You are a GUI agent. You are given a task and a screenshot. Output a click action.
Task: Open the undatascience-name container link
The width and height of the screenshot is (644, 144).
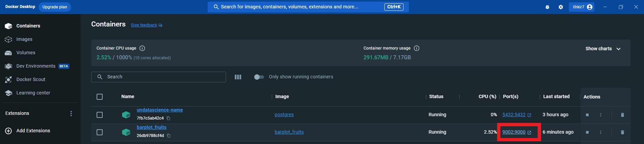(x=160, y=110)
